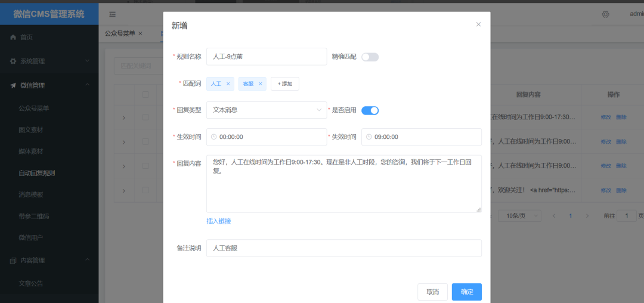Click 修改 in the last table row
This screenshot has height=303, width=644.
[x=606, y=190]
